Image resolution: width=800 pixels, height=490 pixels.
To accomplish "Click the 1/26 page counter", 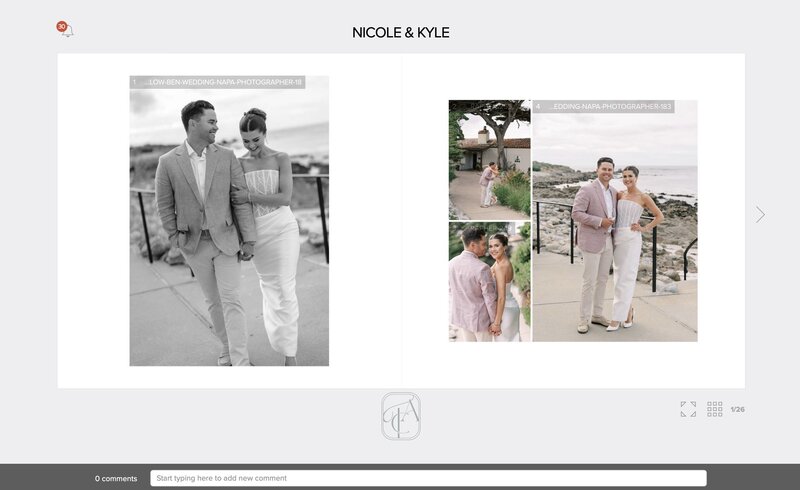I will tap(738, 410).
